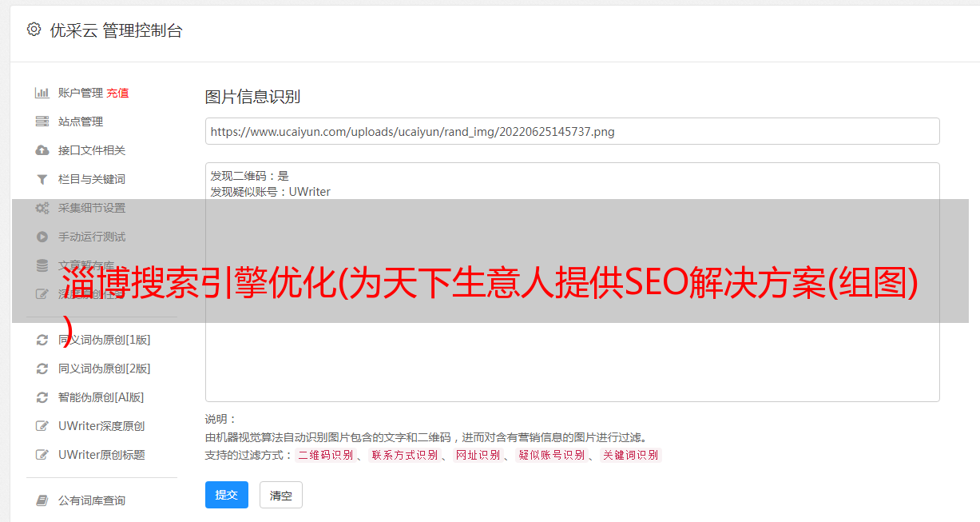The height and width of the screenshot is (522, 980).
Task: Click inside the recognition result text area
Action: coord(572,282)
